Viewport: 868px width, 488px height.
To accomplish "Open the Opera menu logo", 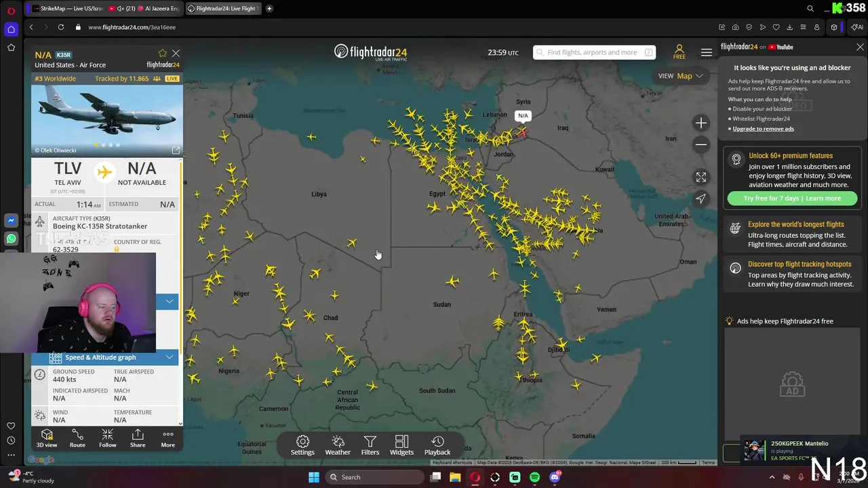I will click(x=11, y=10).
